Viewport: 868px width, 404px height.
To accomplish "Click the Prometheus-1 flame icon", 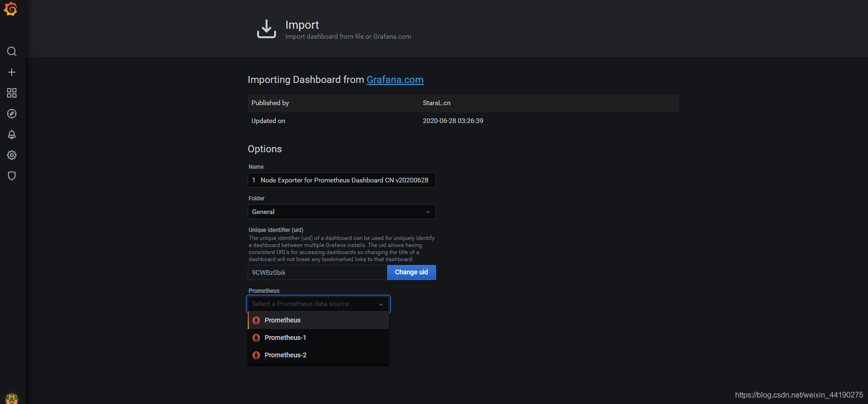I will tap(256, 338).
